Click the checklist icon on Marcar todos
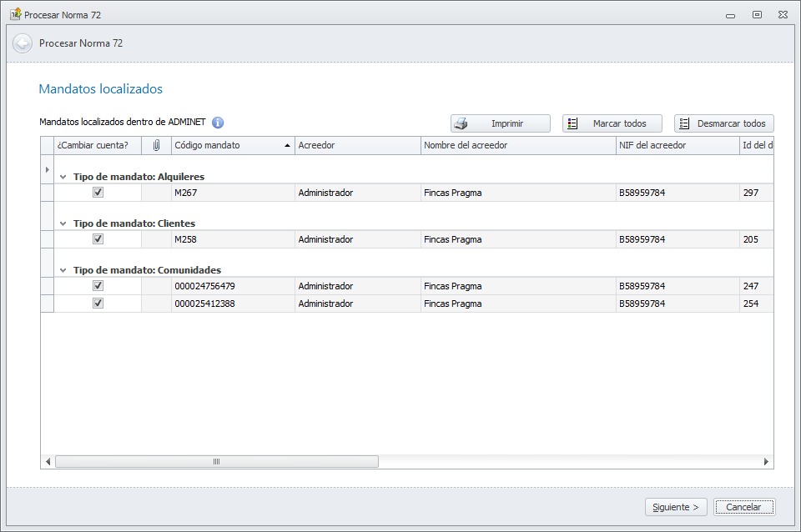Image resolution: width=801 pixels, height=532 pixels. 572,123
